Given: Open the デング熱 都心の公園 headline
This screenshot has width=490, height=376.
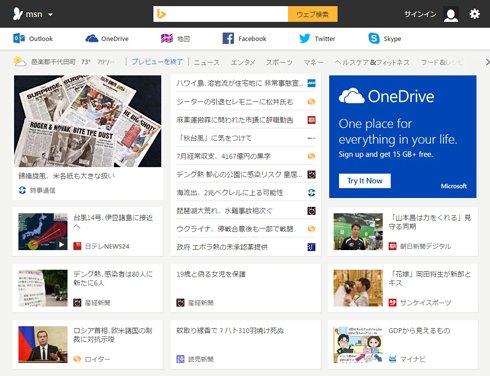Looking at the screenshot, I should point(239,174).
